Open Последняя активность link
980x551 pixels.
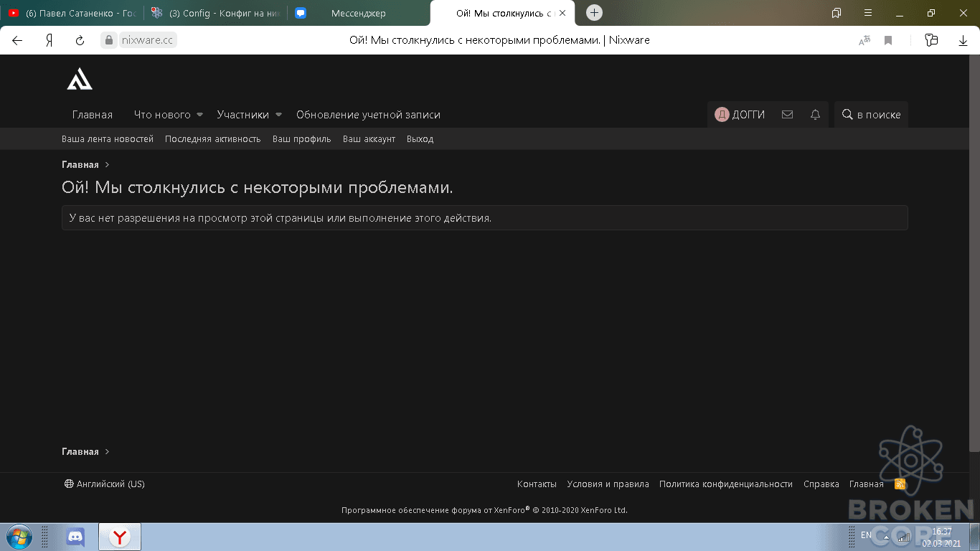(x=213, y=139)
